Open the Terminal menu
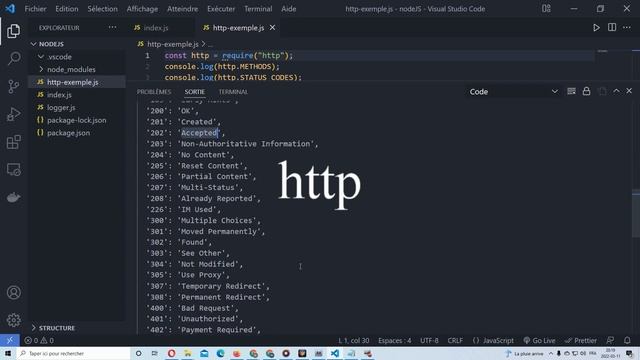The height and width of the screenshot is (360, 640). point(258,9)
